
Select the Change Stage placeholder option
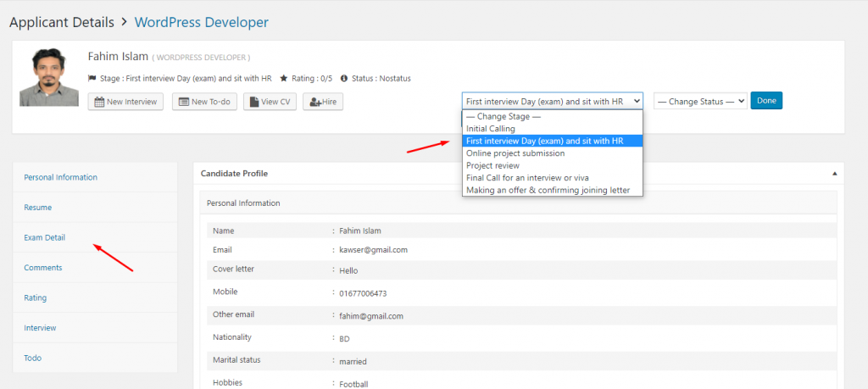coord(553,117)
